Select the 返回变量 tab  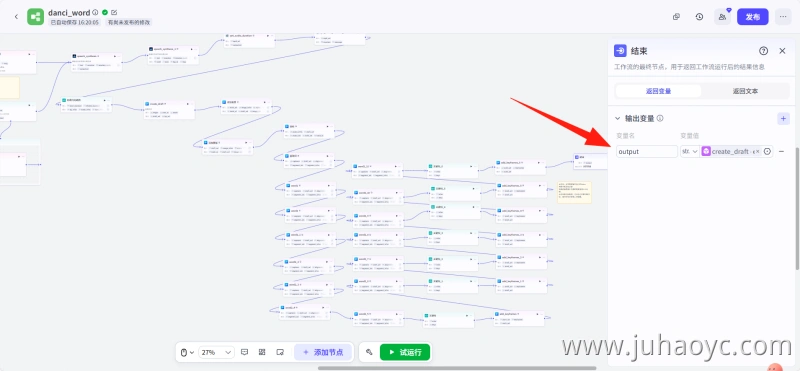coord(658,91)
